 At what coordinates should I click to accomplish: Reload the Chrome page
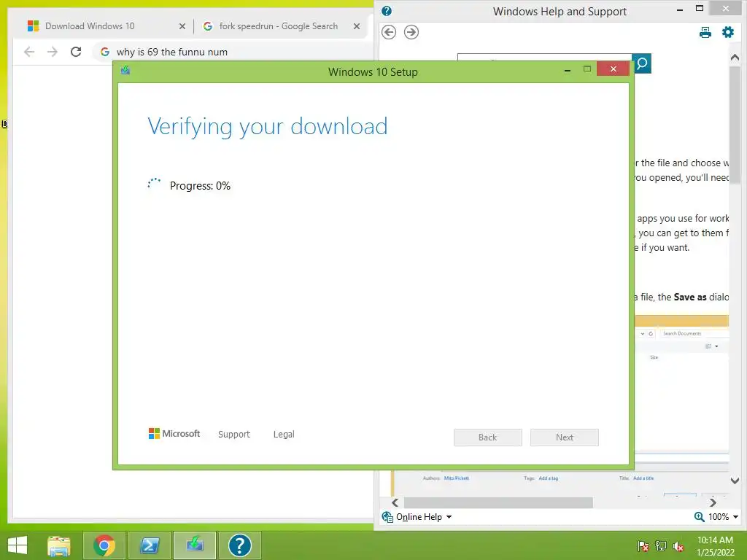click(76, 52)
